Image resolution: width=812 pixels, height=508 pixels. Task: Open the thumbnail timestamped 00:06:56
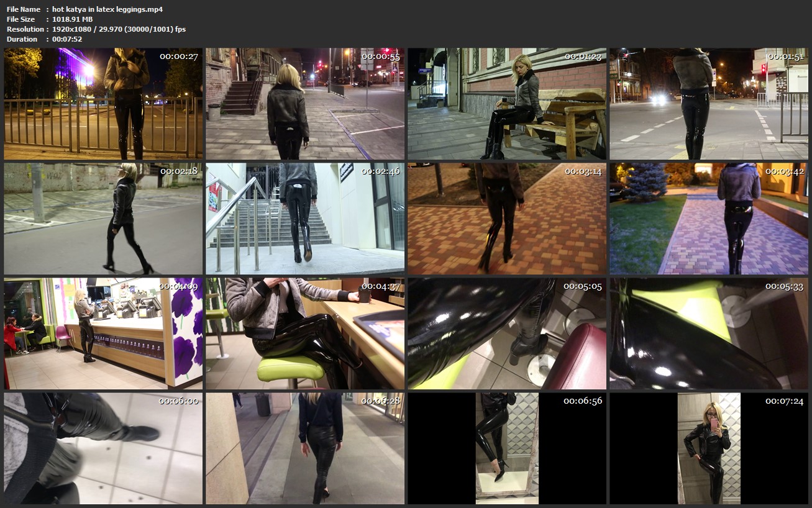(507, 448)
